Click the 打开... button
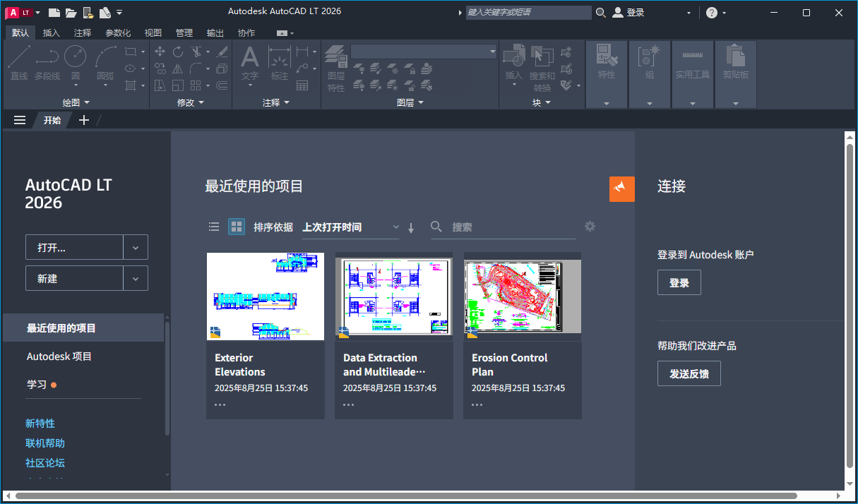Screen dimensions: 858x504 pyautogui.click(x=74, y=247)
